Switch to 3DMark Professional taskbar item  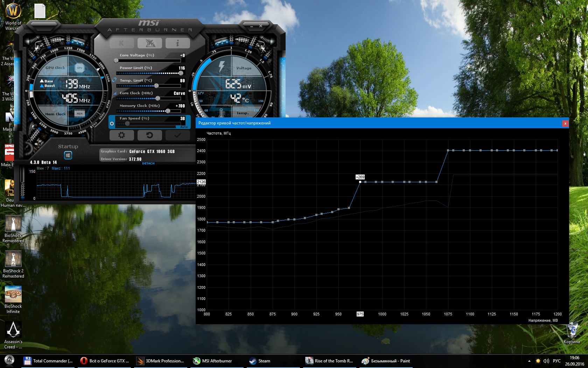161,361
